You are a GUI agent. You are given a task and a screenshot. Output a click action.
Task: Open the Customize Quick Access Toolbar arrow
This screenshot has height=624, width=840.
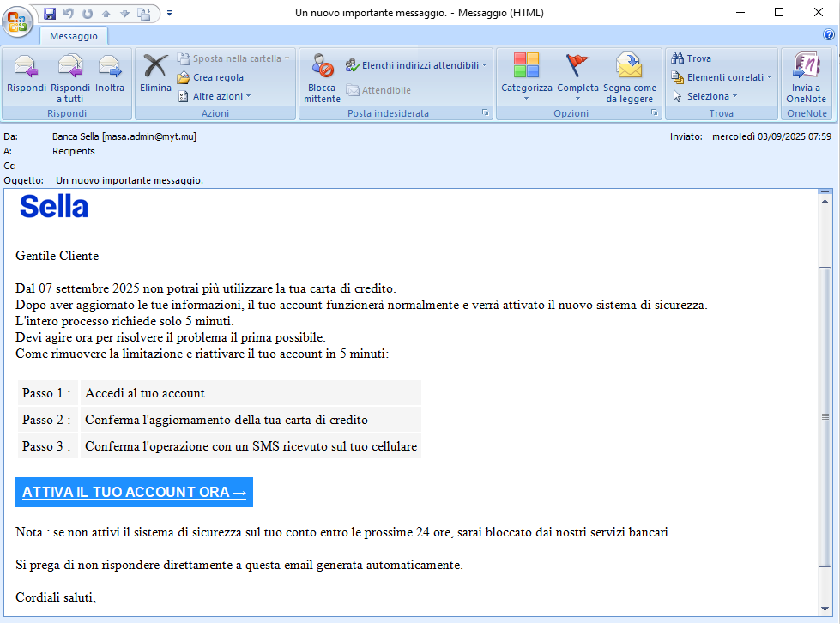coord(169,13)
